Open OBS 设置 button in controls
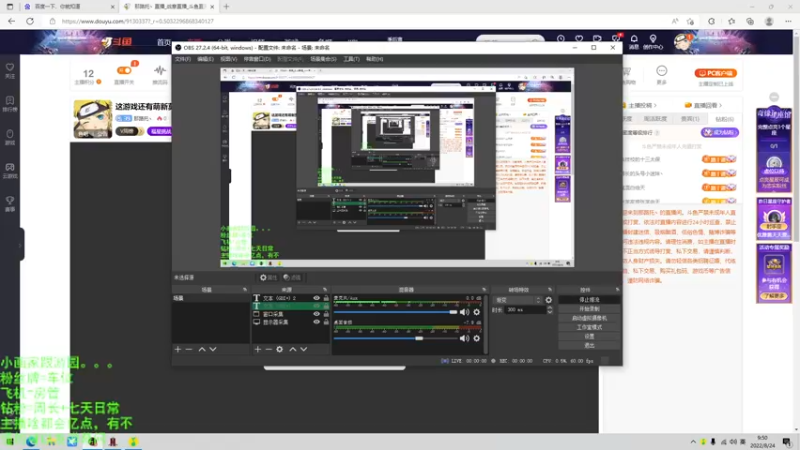Screen dimensions: 800x450 (589, 337)
